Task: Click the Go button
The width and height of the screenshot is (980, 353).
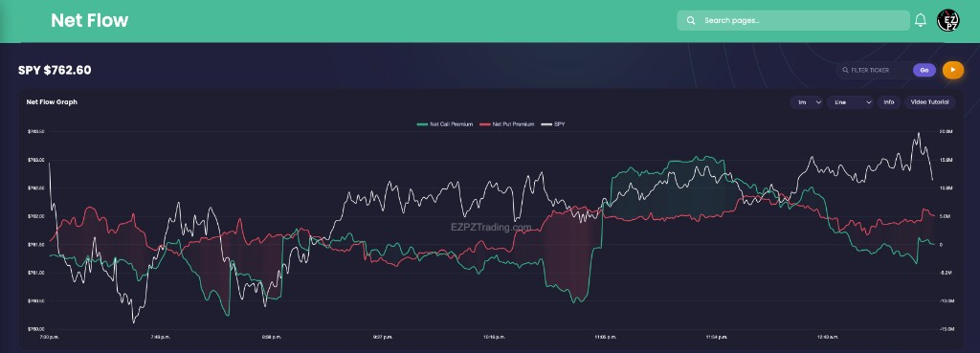Action: (x=924, y=70)
